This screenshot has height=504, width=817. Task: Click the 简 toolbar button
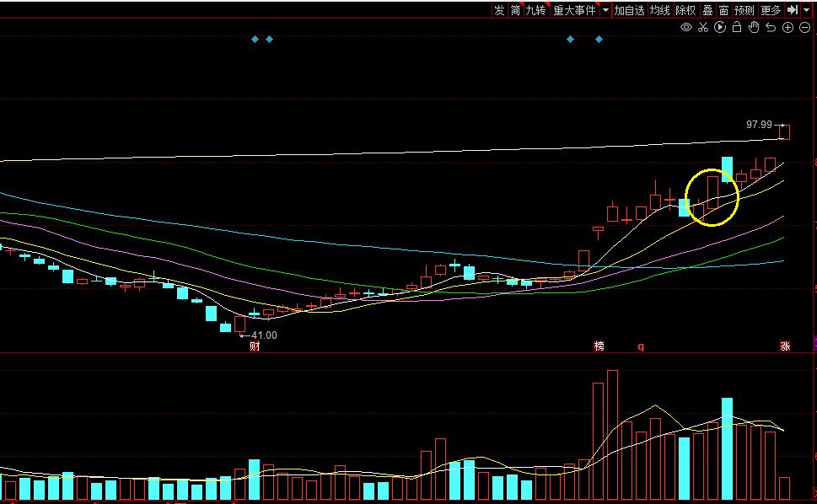pyautogui.click(x=515, y=10)
